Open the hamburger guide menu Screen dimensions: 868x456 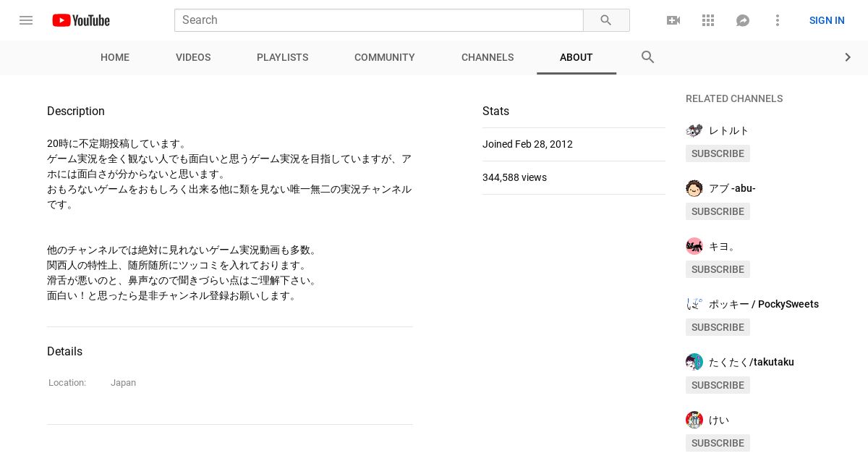point(26,20)
